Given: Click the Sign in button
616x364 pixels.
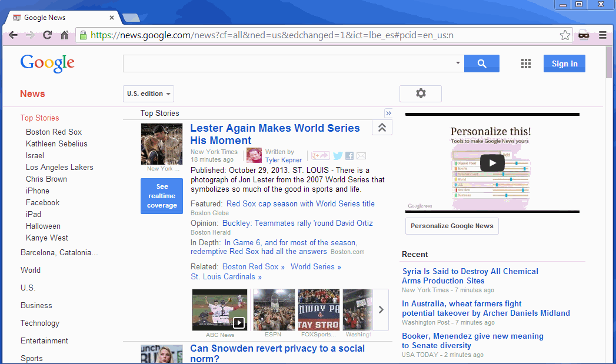Looking at the screenshot, I should [564, 64].
